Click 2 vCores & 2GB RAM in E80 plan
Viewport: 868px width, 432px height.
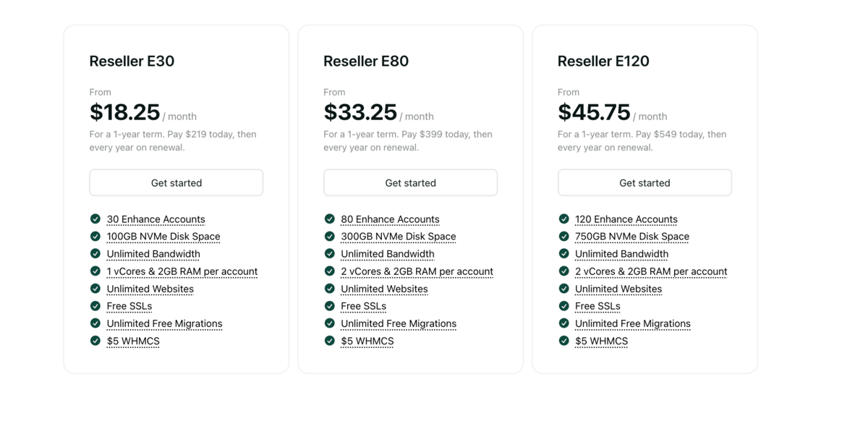417,271
